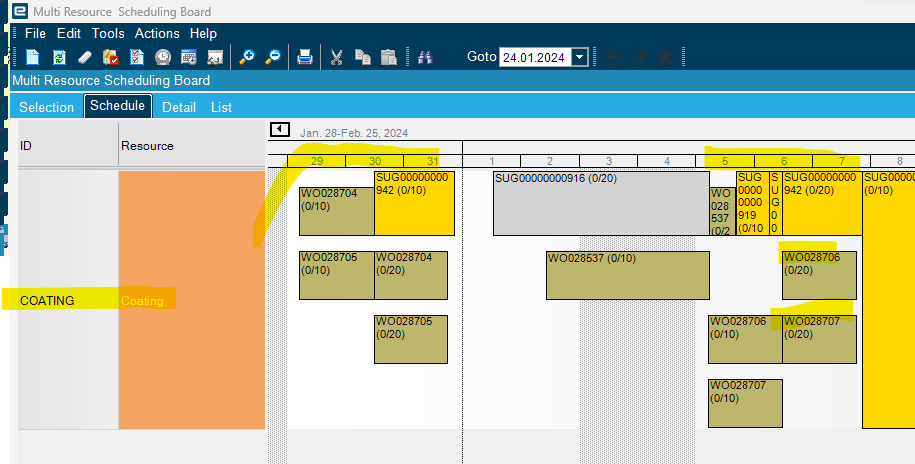Click the Resource column header
Screen dimensions: 915x464
192,145
